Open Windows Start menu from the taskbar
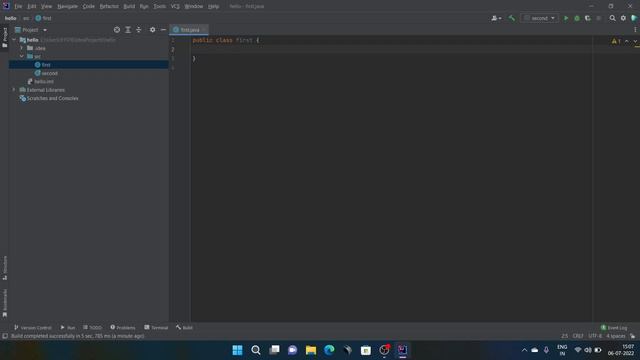Viewport: 640px width, 360px height. 237,350
